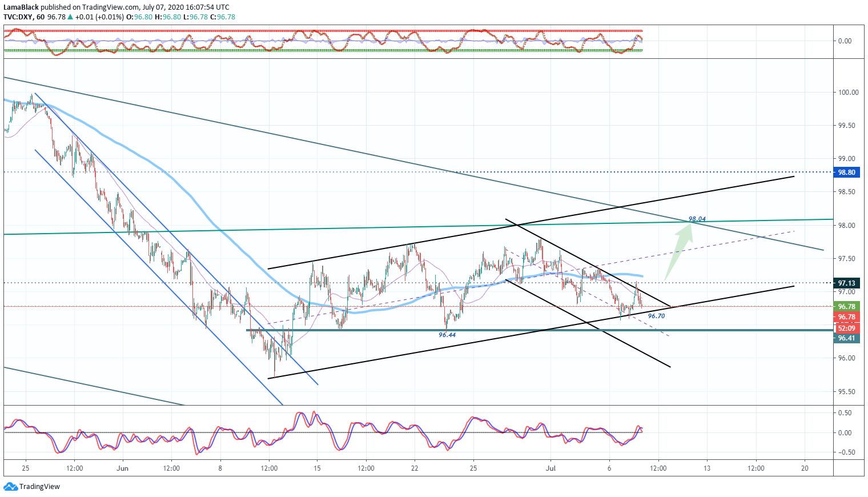The height and width of the screenshot is (497, 868).
Task: Click the 99.50 price axis label
Action: (848, 126)
